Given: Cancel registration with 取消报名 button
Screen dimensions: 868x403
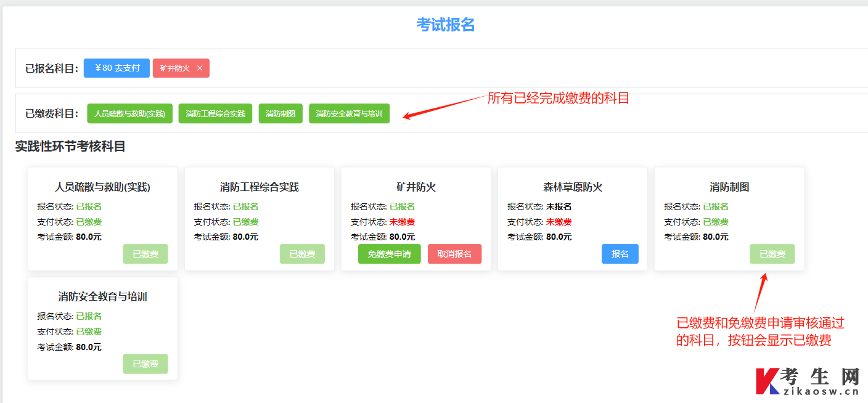Looking at the screenshot, I should (x=454, y=254).
